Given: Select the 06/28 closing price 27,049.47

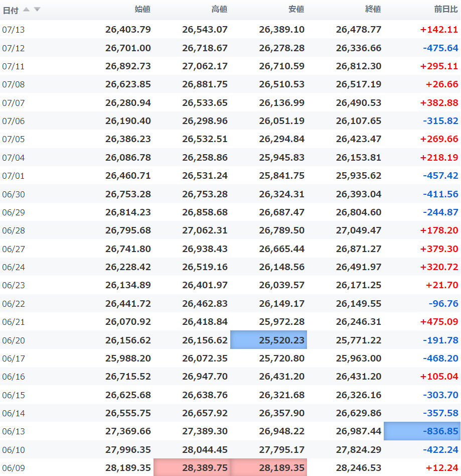Looking at the screenshot, I should coord(359,230).
